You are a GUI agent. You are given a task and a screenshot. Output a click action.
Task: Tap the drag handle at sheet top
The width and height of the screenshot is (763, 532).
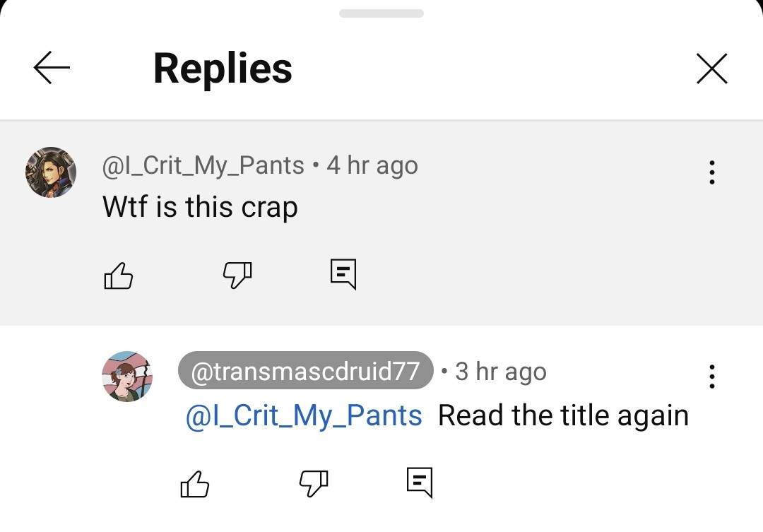tap(381, 13)
